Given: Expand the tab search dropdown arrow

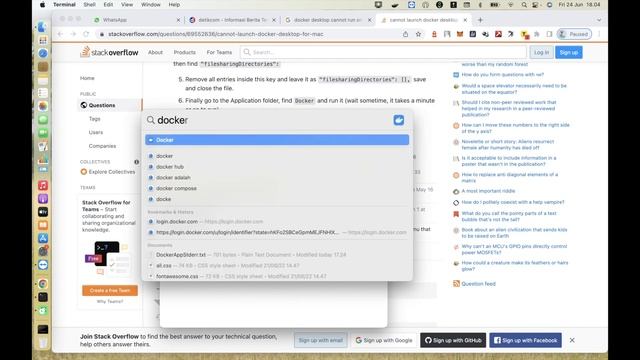Looking at the screenshot, I should [x=599, y=20].
